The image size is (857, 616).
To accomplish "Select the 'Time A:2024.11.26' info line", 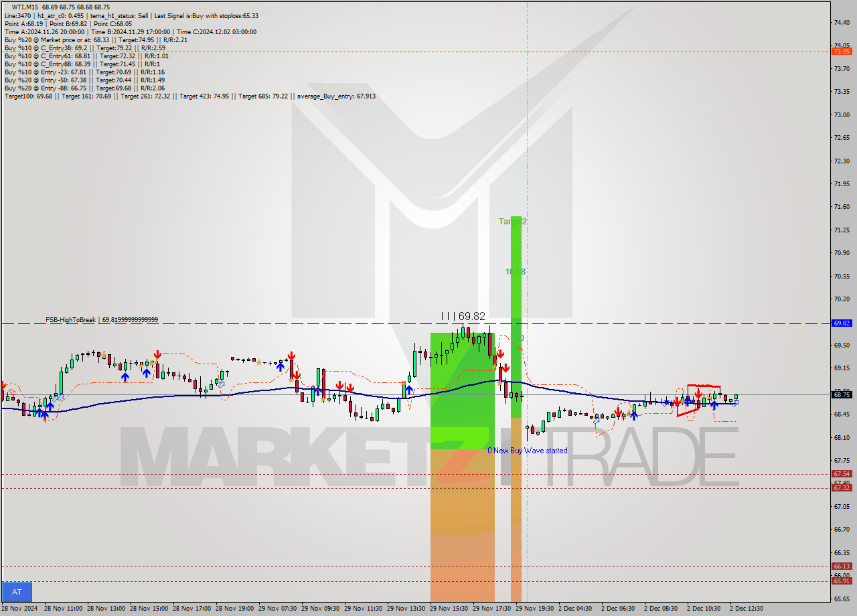I will click(x=130, y=31).
